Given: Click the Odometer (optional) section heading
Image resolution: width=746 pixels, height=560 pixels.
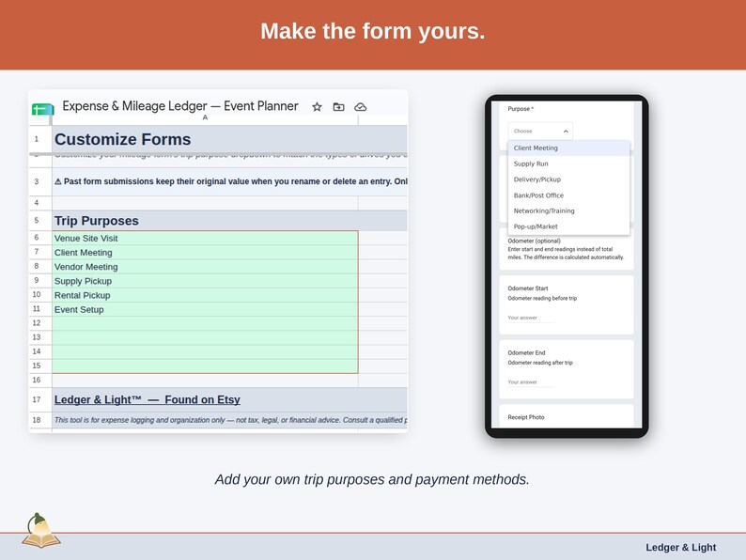Looking at the screenshot, I should pyautogui.click(x=534, y=241).
